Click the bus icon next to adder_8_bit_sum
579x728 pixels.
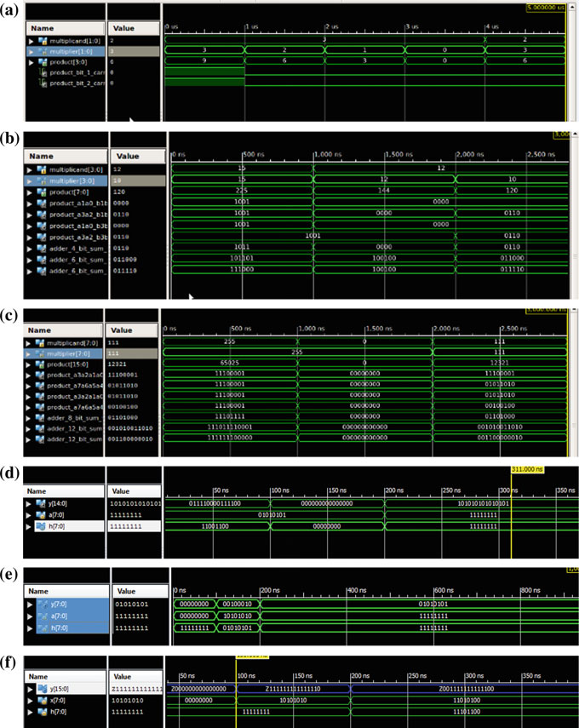point(43,418)
